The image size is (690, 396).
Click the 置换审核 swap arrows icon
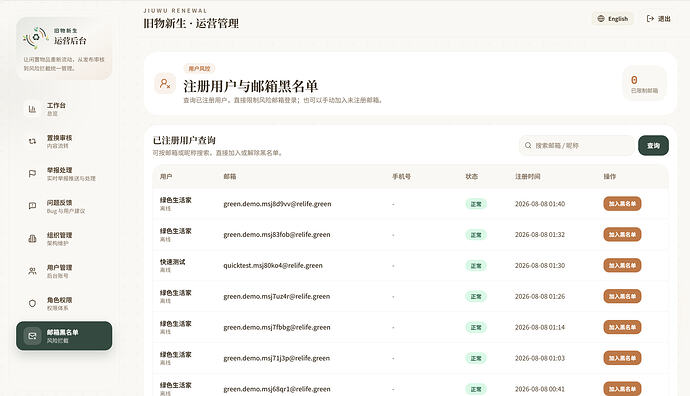click(x=32, y=141)
